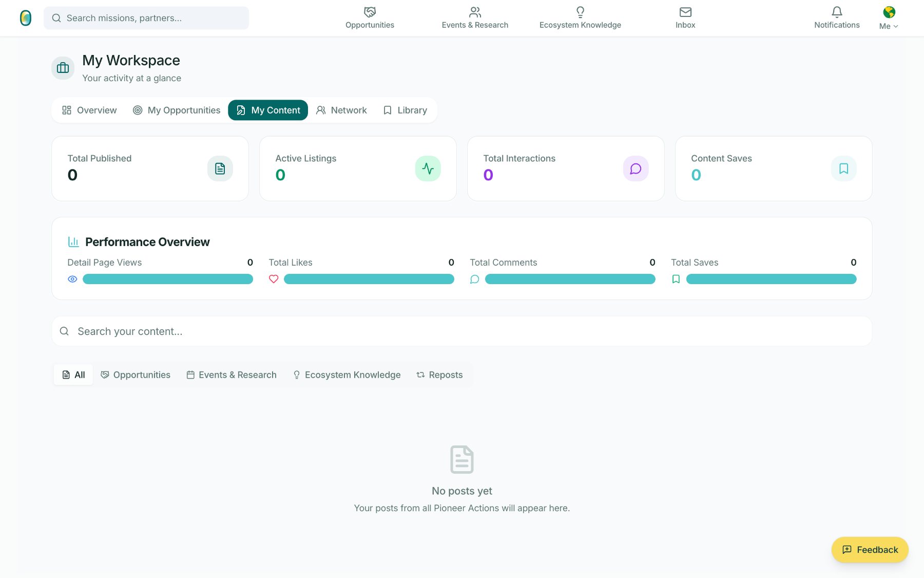Click the bookmark icon under Total Saves
This screenshot has width=924, height=578.
[x=676, y=279]
